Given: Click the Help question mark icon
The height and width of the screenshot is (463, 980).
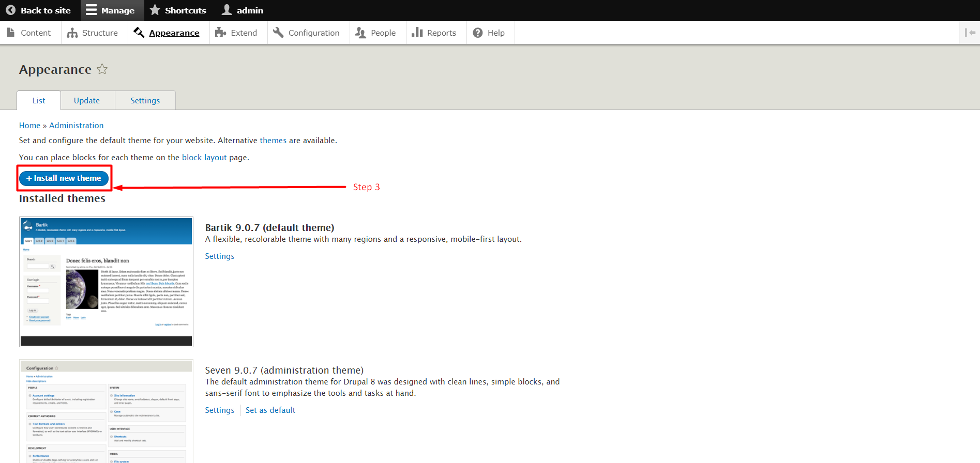Looking at the screenshot, I should tap(478, 33).
